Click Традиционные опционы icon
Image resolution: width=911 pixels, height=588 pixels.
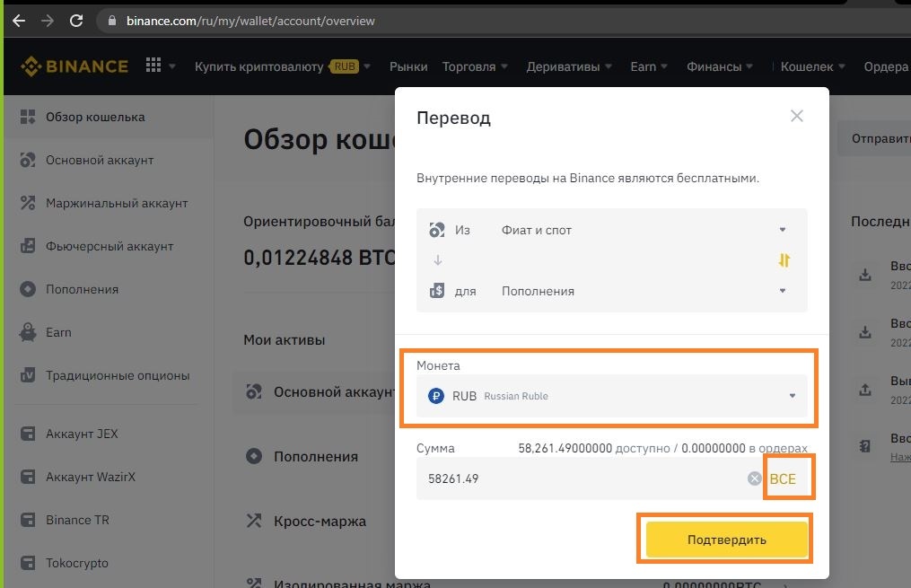pos(27,375)
